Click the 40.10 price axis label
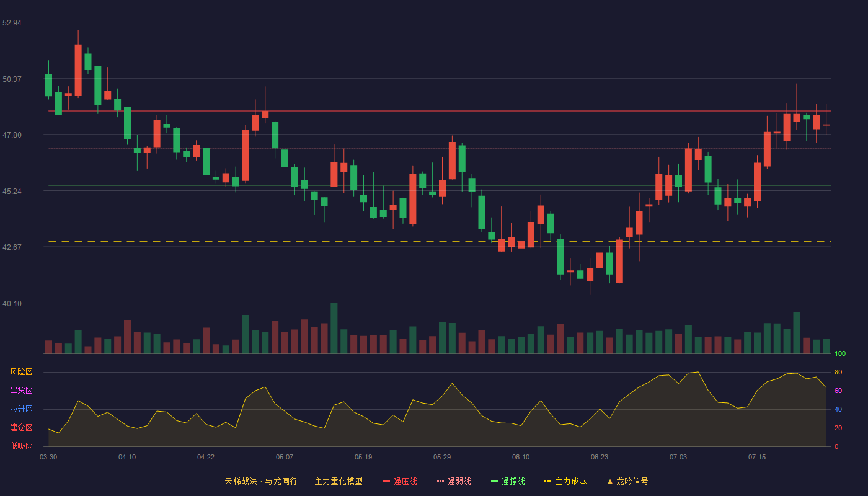The width and height of the screenshot is (868, 496). [12, 304]
